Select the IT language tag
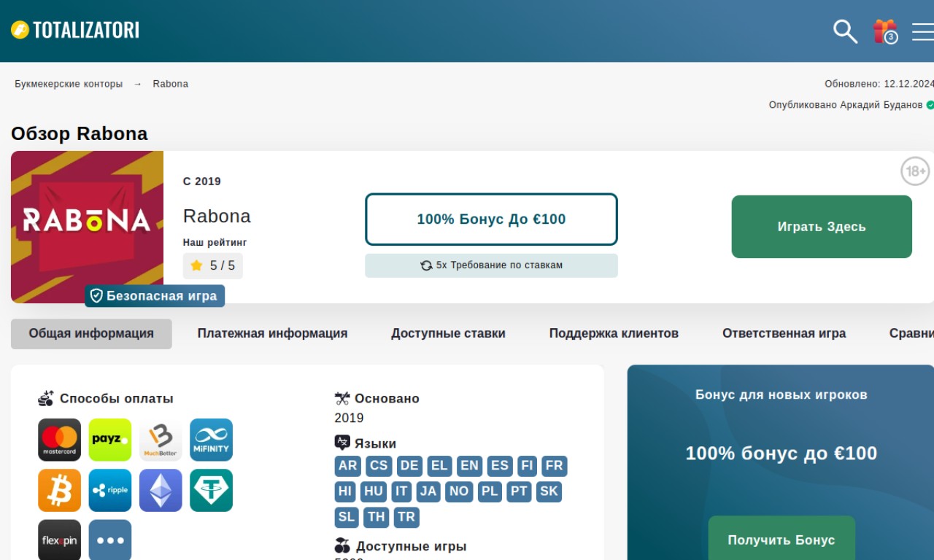Image resolution: width=934 pixels, height=560 pixels. point(401,491)
